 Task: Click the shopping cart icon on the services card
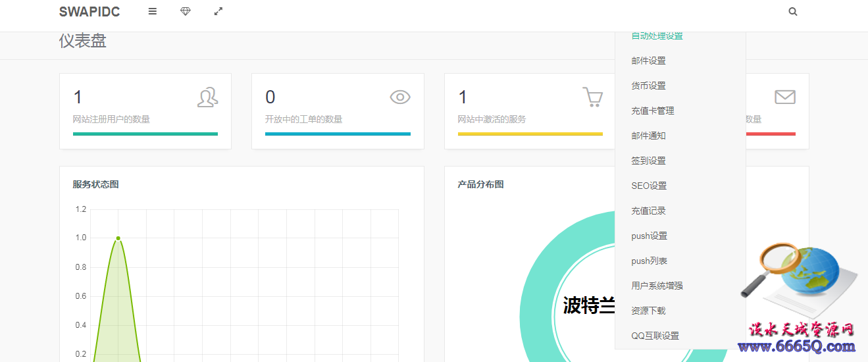(x=592, y=97)
